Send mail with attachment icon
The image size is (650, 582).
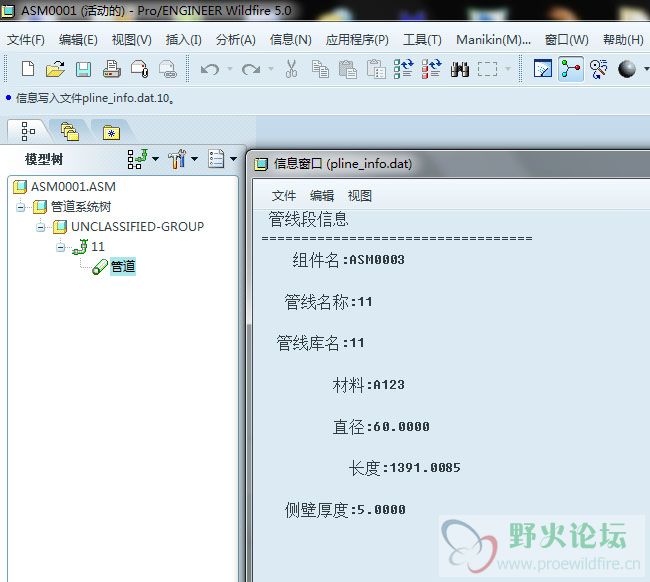click(140, 69)
